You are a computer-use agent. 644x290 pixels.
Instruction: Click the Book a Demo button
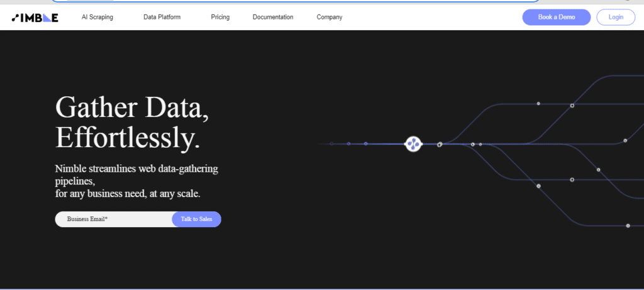(x=557, y=17)
